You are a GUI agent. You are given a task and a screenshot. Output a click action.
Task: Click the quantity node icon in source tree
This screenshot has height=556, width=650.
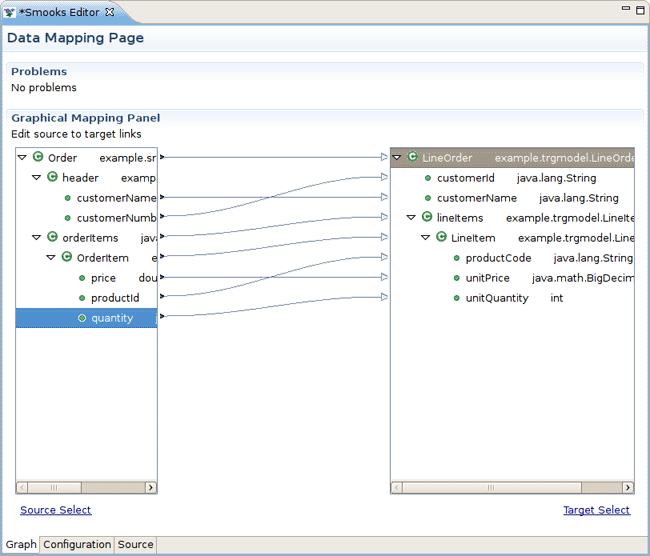pos(82,318)
